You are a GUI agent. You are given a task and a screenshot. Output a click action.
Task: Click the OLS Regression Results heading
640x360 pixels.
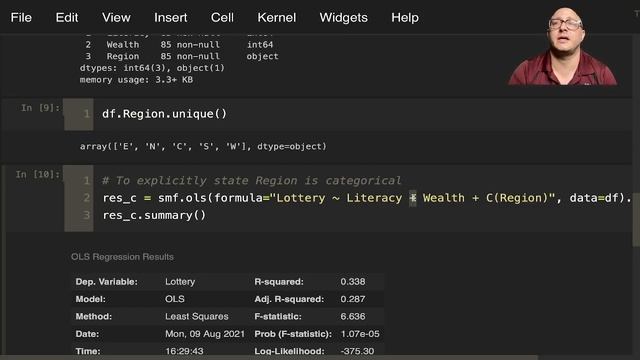click(x=122, y=257)
